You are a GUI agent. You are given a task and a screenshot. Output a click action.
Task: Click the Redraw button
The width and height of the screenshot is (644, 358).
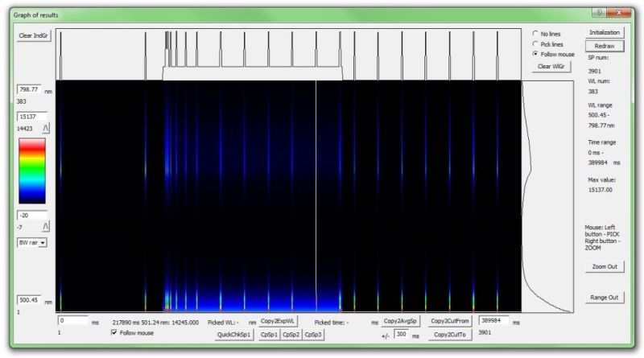click(605, 46)
